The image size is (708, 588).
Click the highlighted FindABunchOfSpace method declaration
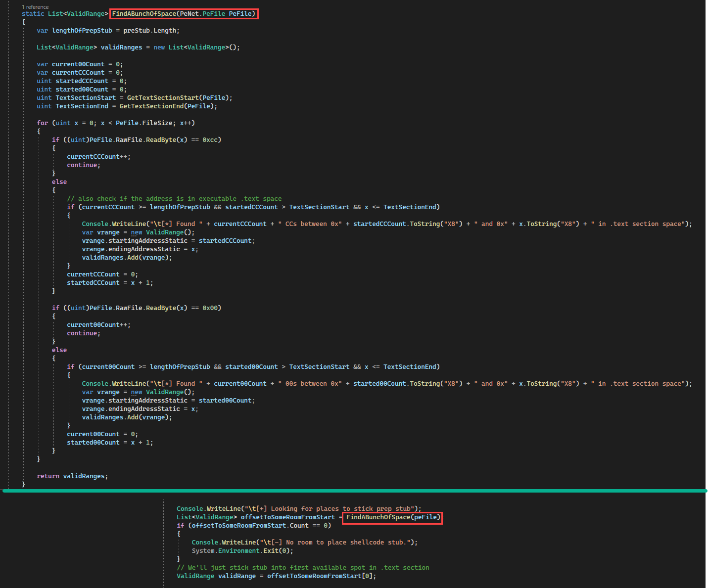[x=184, y=14]
